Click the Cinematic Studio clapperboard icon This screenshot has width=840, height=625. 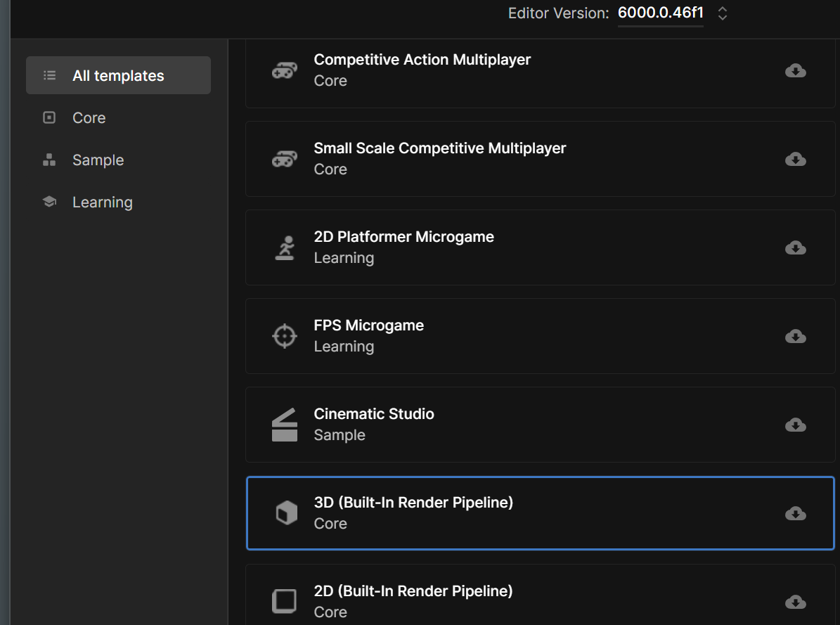pyautogui.click(x=285, y=425)
